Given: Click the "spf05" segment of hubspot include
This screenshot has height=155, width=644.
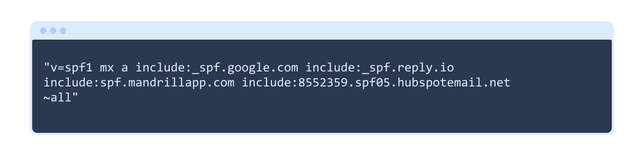Looking at the screenshot, I should [372, 82].
